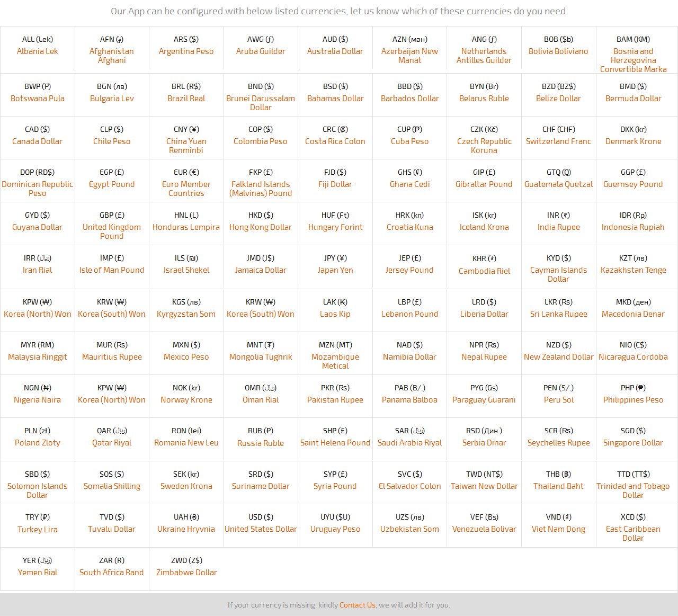Select Zimbabwe Dollar currency

[x=186, y=573]
